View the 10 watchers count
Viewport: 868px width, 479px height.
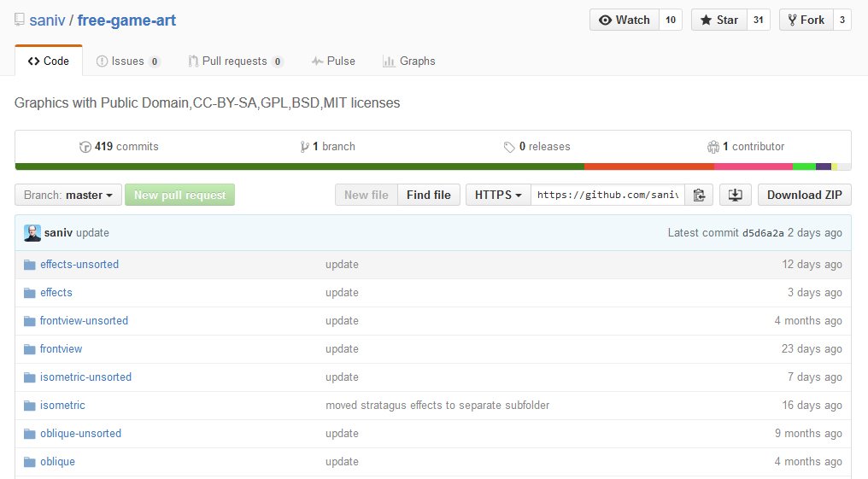[x=671, y=20]
